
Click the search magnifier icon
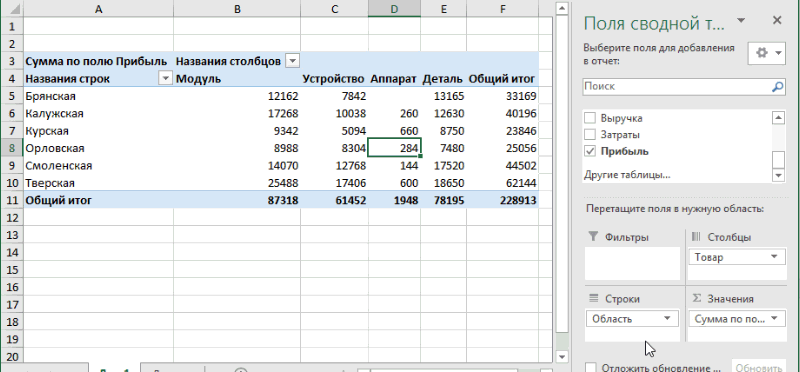[x=777, y=87]
